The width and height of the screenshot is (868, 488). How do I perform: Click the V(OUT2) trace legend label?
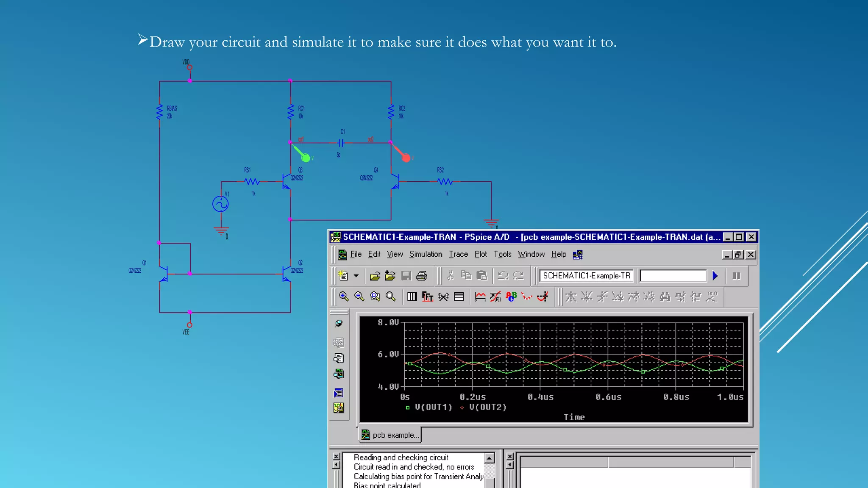coord(487,407)
